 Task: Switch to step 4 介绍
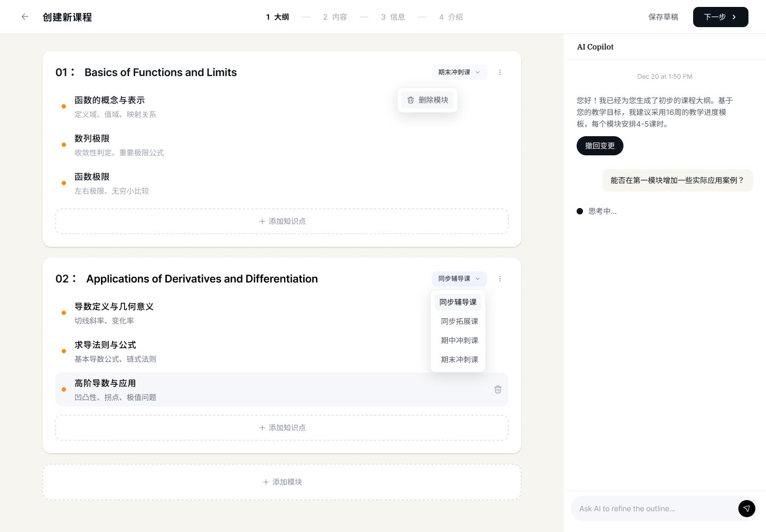click(451, 16)
